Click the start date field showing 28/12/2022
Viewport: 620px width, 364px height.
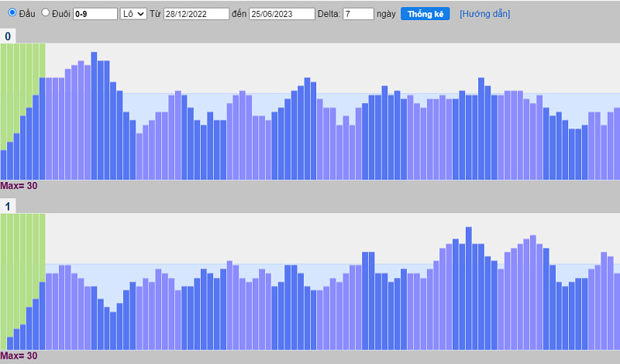196,14
